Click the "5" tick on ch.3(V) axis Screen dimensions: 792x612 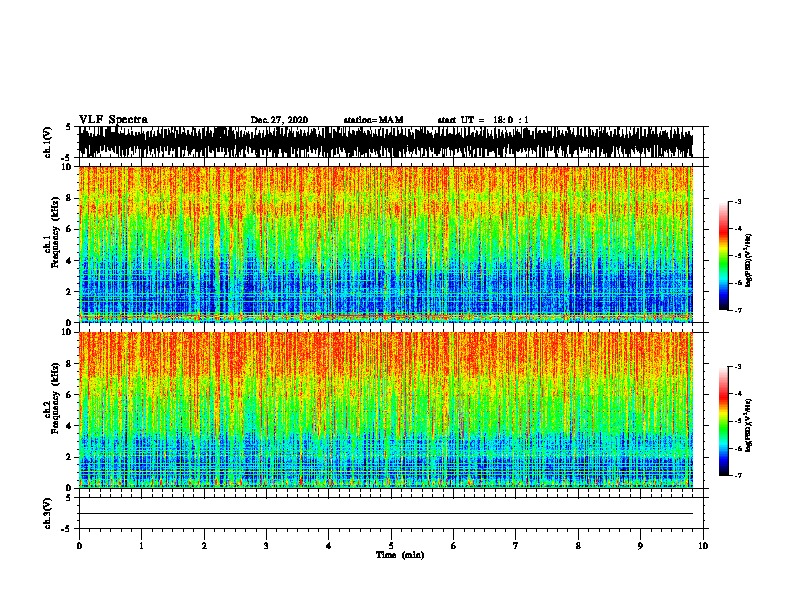[x=68, y=498]
